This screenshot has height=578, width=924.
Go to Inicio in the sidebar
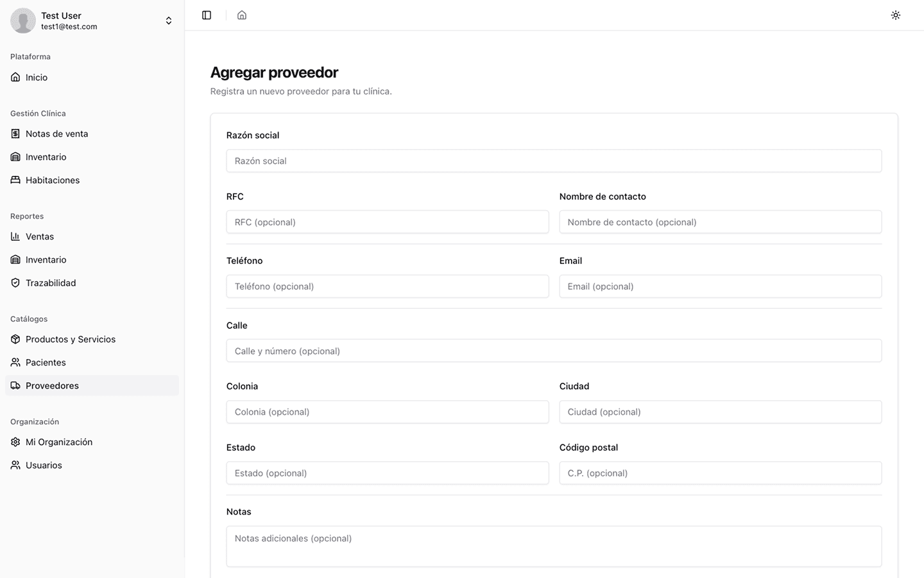pyautogui.click(x=37, y=77)
